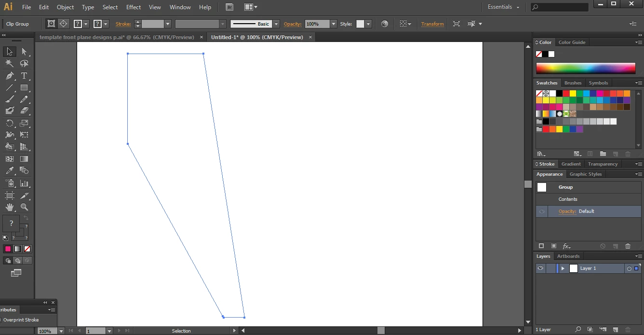This screenshot has width=644, height=335.
Task: Open the Basic brush definition dropdown
Action: coord(276,24)
